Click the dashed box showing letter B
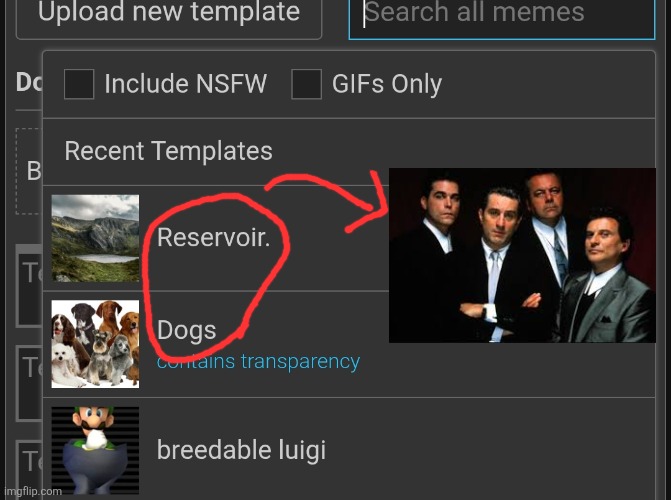The width and height of the screenshot is (671, 500). [29, 171]
